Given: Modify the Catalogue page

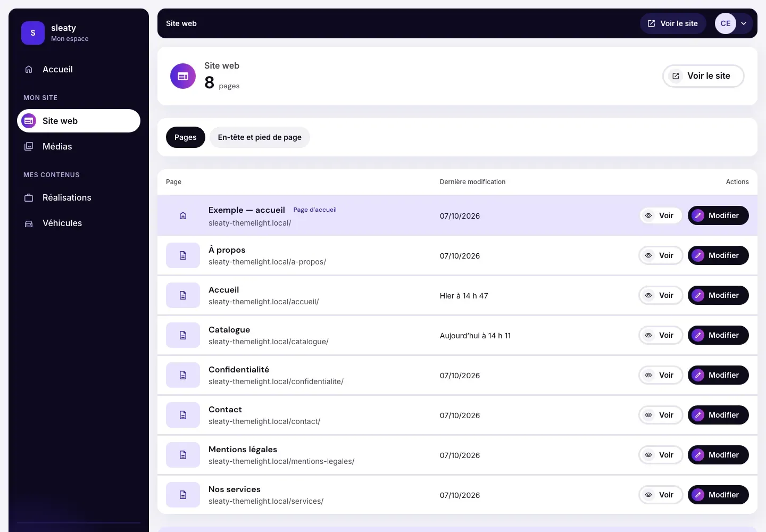Looking at the screenshot, I should (718, 335).
